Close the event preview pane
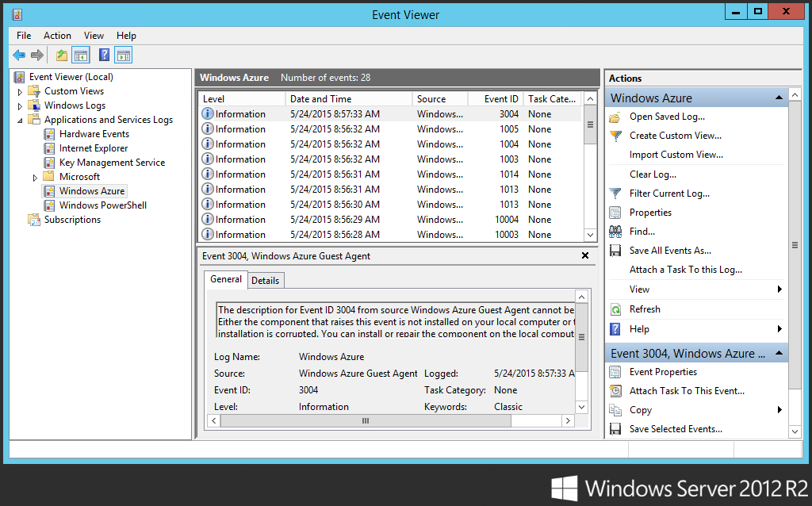812x506 pixels. (x=585, y=255)
